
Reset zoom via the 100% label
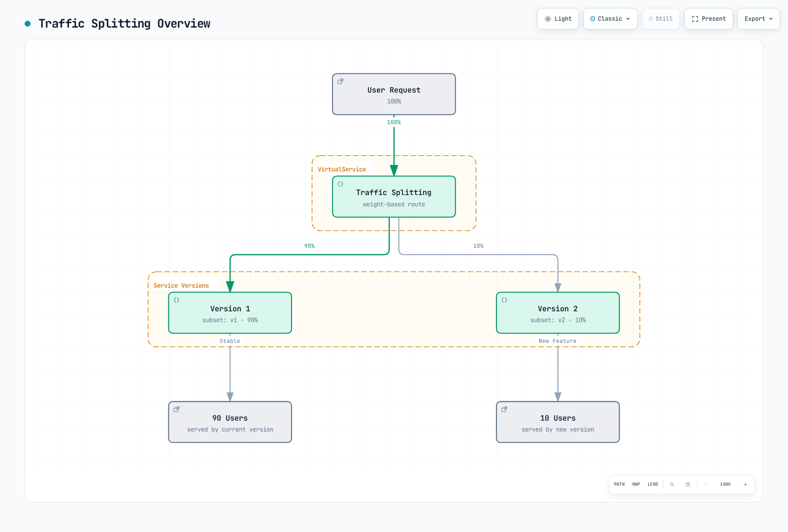point(725,484)
